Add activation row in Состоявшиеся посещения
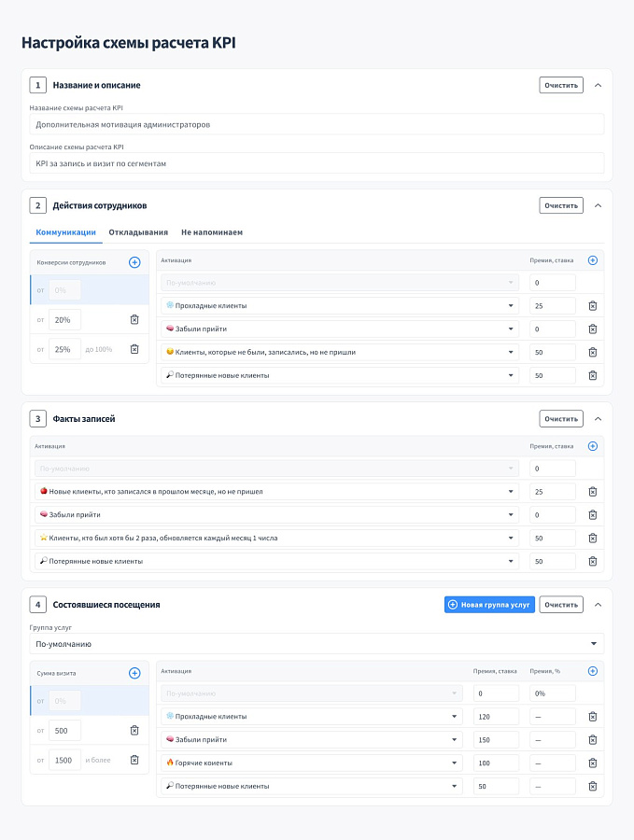634x840 pixels. point(593,671)
